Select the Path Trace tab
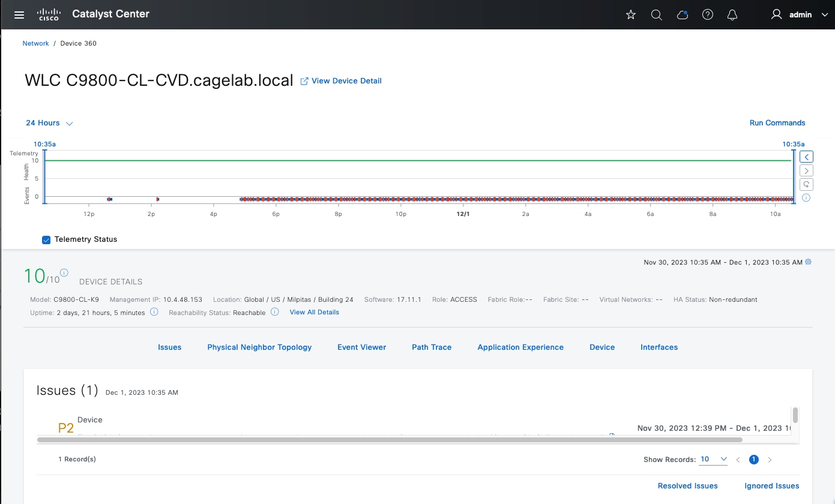The height and width of the screenshot is (504, 835). 432,347
